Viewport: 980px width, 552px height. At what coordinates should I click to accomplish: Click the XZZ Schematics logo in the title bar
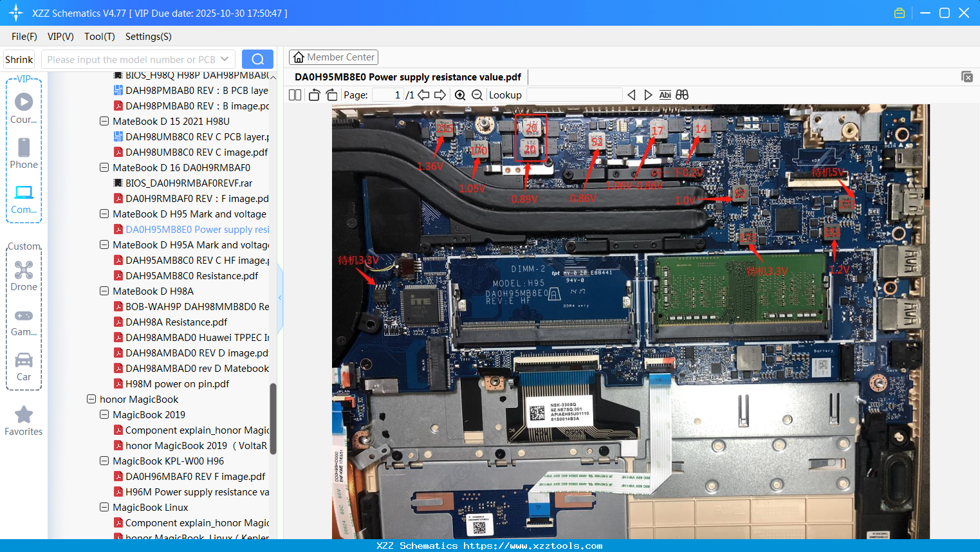coord(16,13)
